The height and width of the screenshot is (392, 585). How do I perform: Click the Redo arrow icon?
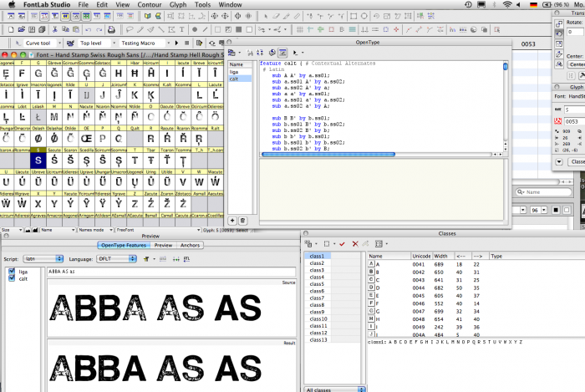point(99,29)
